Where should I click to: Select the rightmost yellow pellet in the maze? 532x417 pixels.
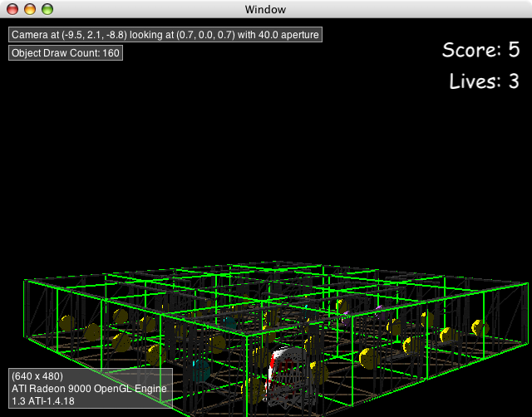point(479,327)
